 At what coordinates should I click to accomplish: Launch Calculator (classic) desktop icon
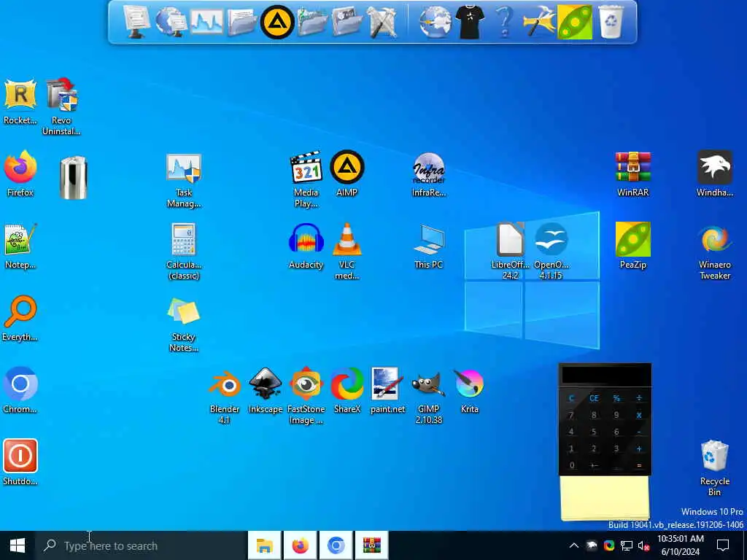(184, 252)
